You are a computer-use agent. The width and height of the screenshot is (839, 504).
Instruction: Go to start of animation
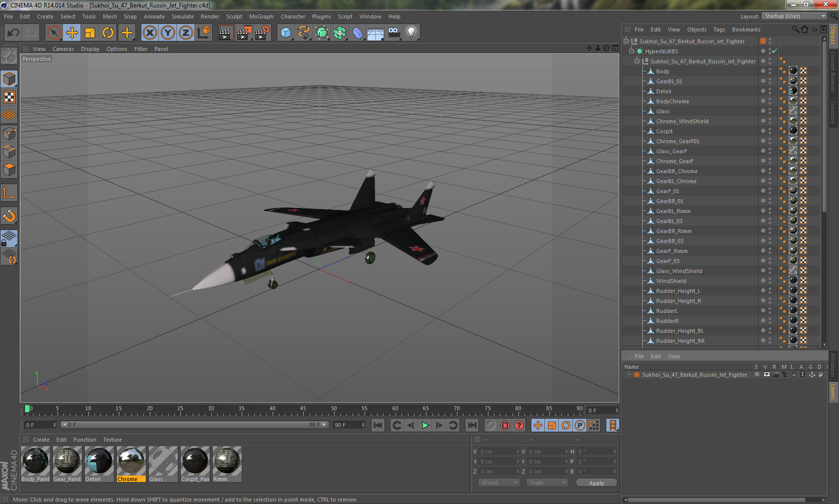point(378,425)
